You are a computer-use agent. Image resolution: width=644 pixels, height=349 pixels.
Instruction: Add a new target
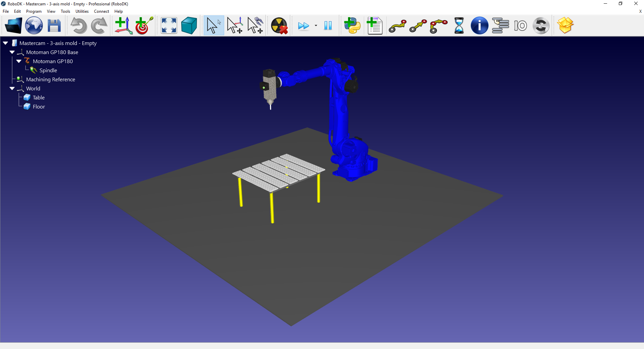click(144, 25)
